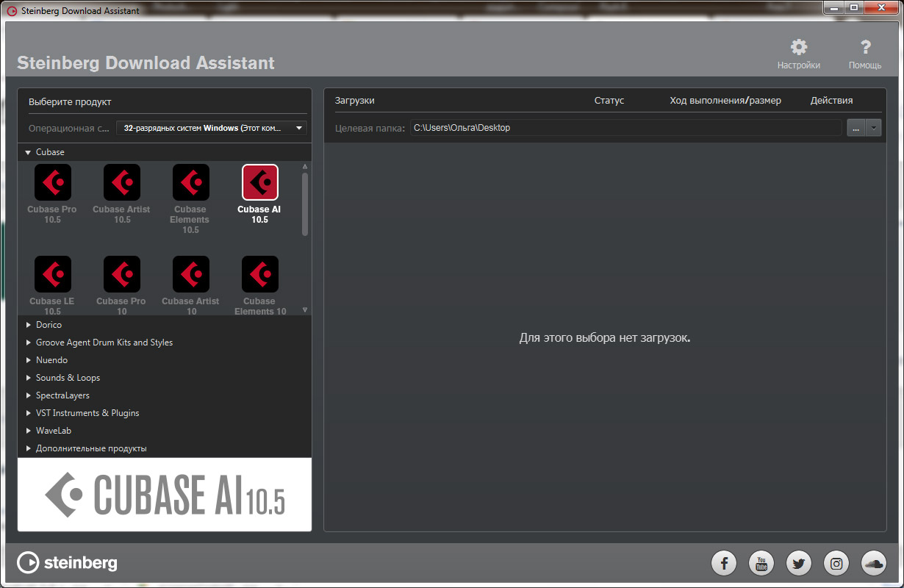This screenshot has height=588, width=904.
Task: Open Steinberg Facebook page icon
Action: click(x=724, y=564)
